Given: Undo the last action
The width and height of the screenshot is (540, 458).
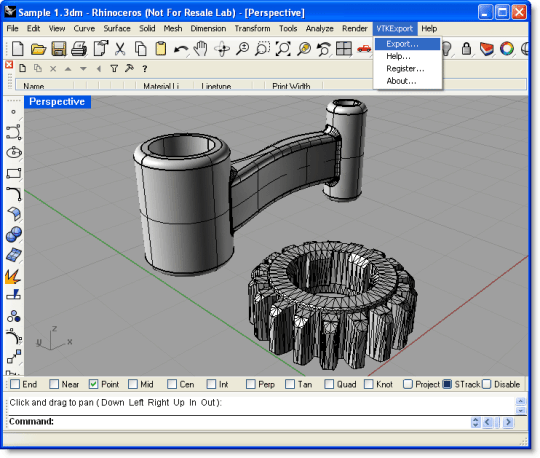Looking at the screenshot, I should (x=181, y=49).
